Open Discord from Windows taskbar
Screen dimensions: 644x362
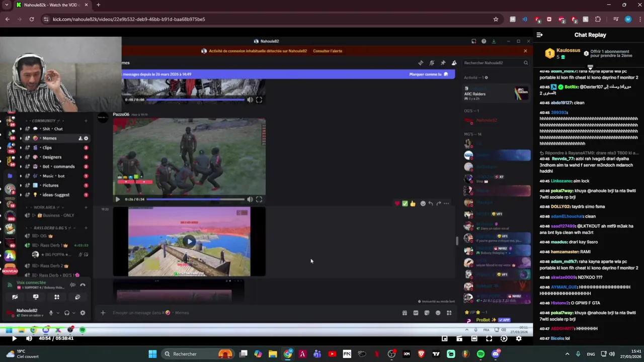(496, 354)
